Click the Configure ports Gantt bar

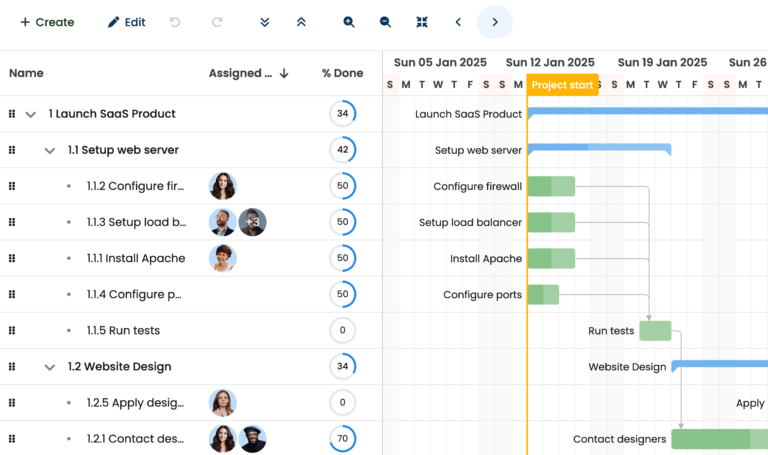click(543, 295)
